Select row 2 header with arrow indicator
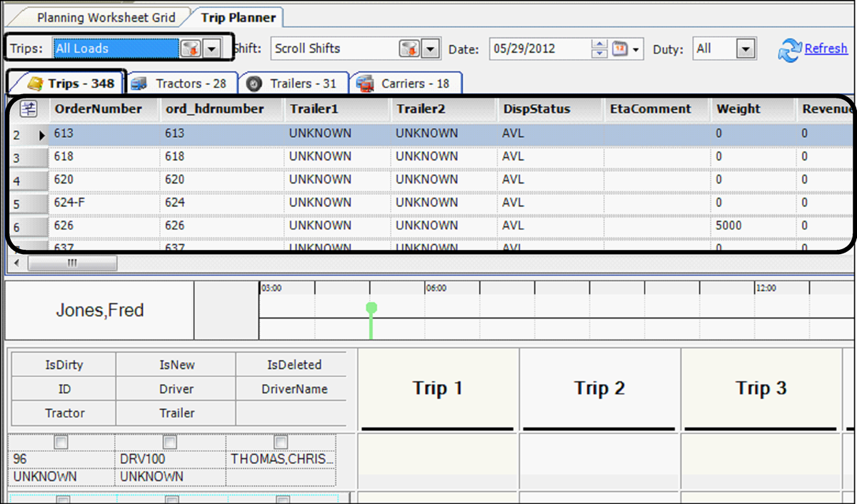 coord(29,134)
